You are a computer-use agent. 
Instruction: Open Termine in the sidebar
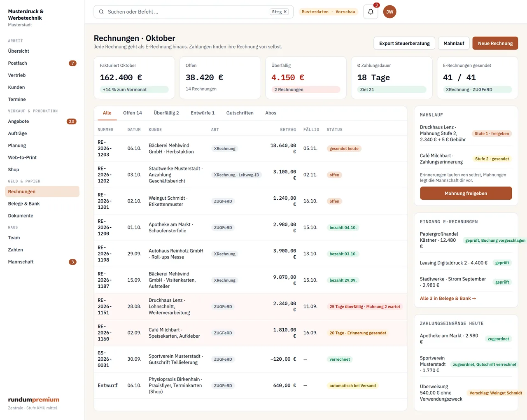tap(42, 99)
